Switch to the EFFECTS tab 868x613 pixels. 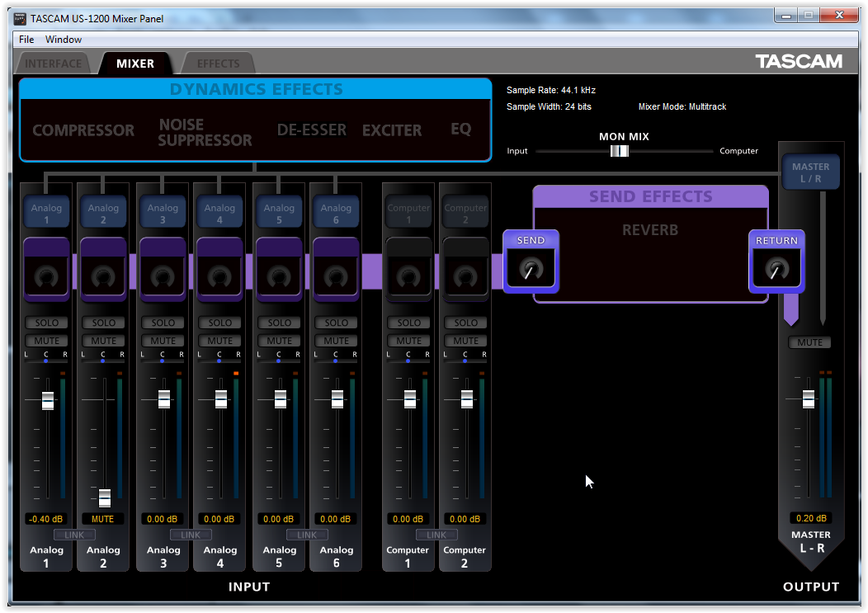[x=218, y=64]
